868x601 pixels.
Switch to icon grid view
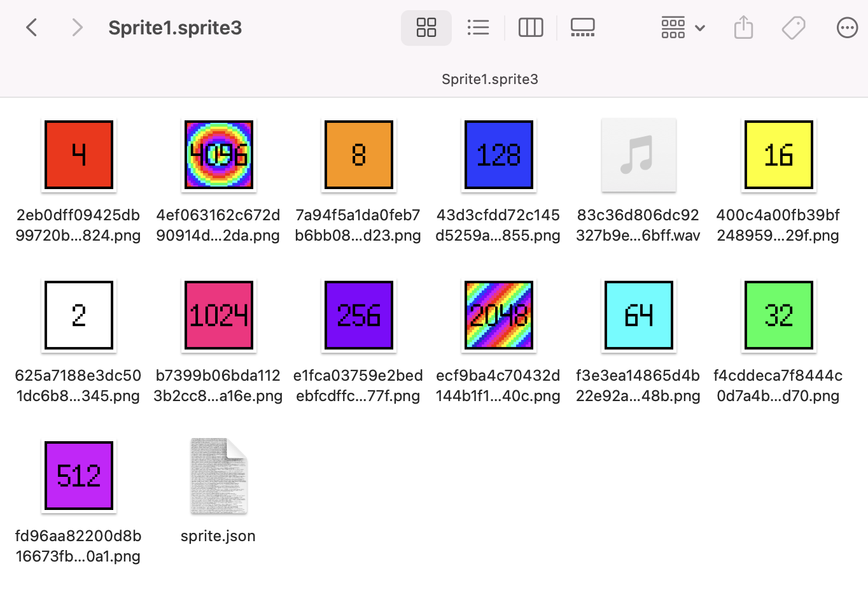point(426,27)
